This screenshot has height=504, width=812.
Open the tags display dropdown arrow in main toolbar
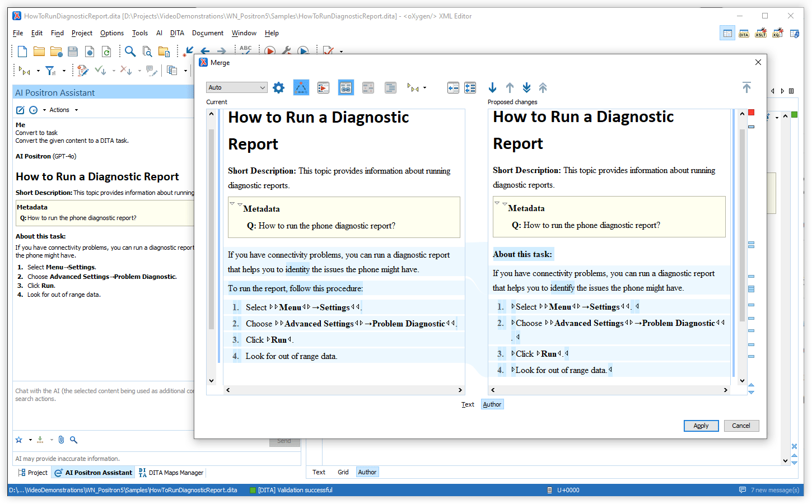click(38, 71)
